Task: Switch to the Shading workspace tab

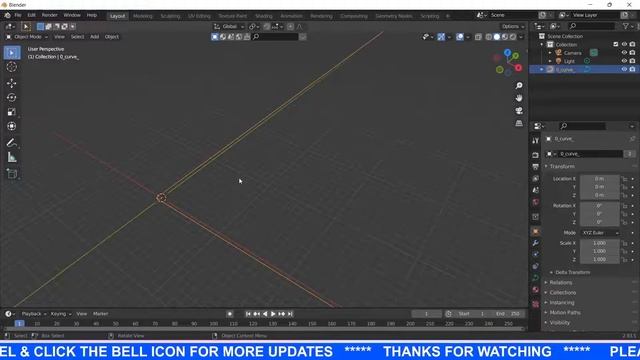Action: point(264,16)
